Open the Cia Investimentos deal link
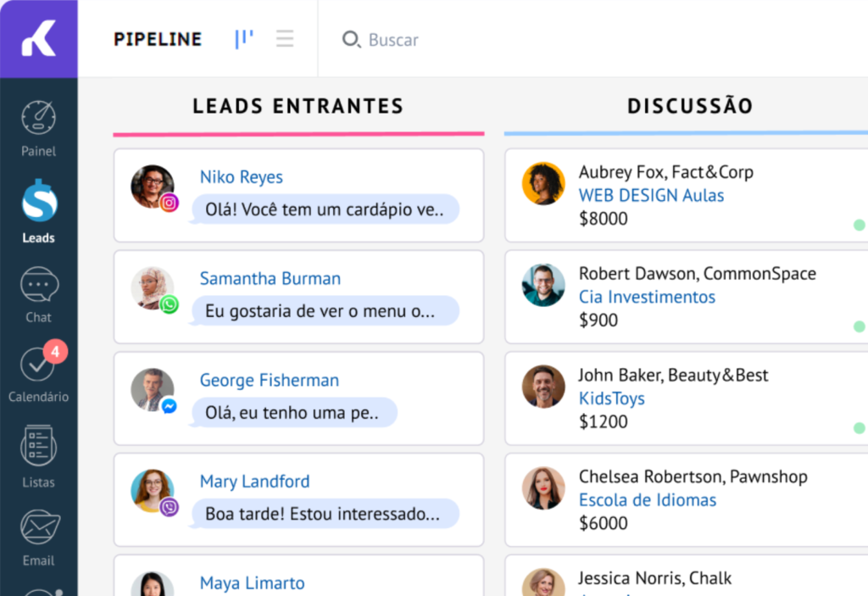The height and width of the screenshot is (596, 868). pyautogui.click(x=647, y=297)
